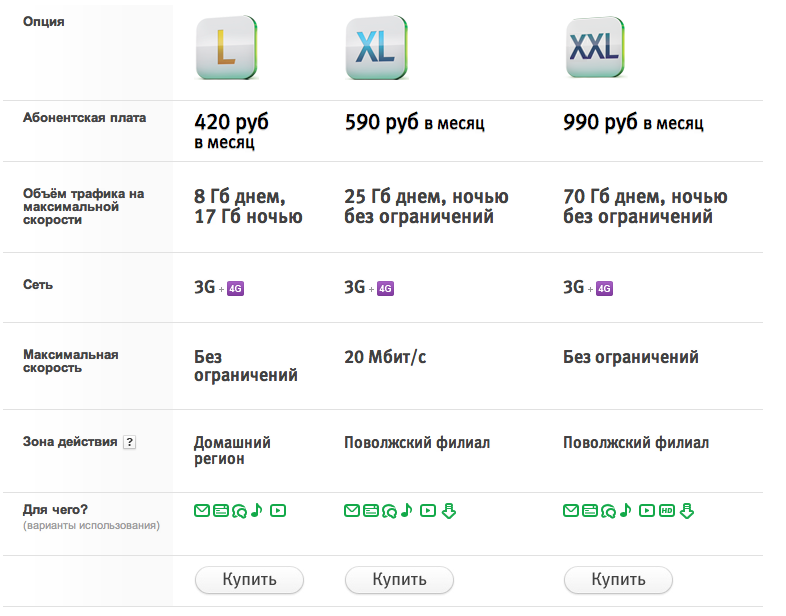
Task: Open the Зона действия question mark help
Action: click(x=129, y=442)
